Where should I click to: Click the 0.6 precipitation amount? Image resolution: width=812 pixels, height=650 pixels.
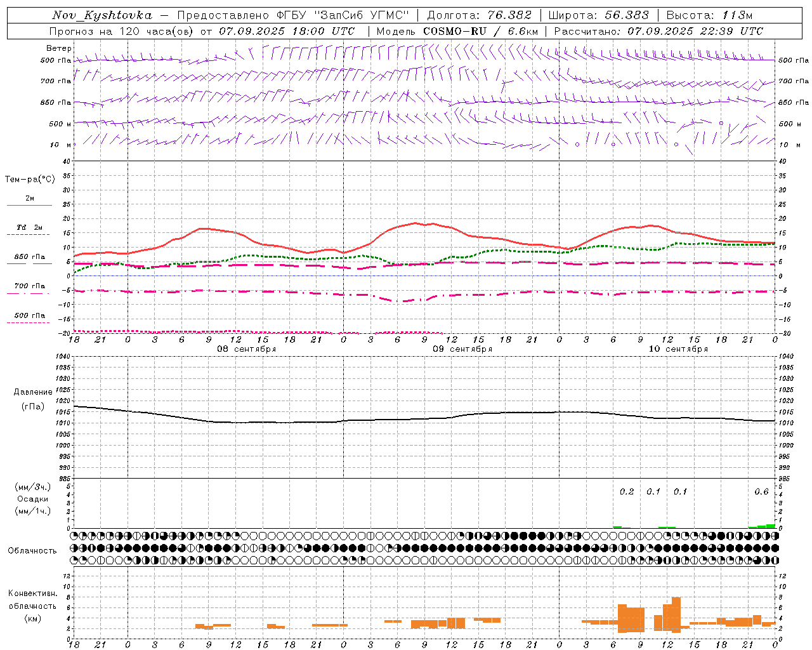pyautogui.click(x=761, y=492)
